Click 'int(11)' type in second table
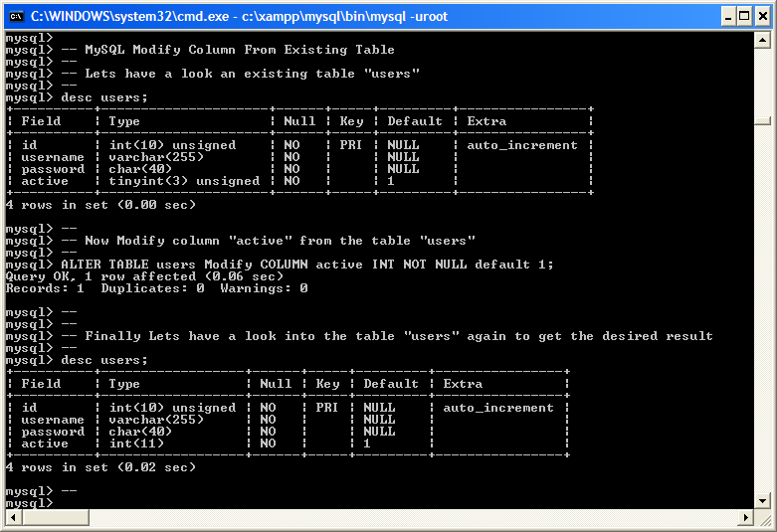The width and height of the screenshot is (777, 532). (x=136, y=443)
